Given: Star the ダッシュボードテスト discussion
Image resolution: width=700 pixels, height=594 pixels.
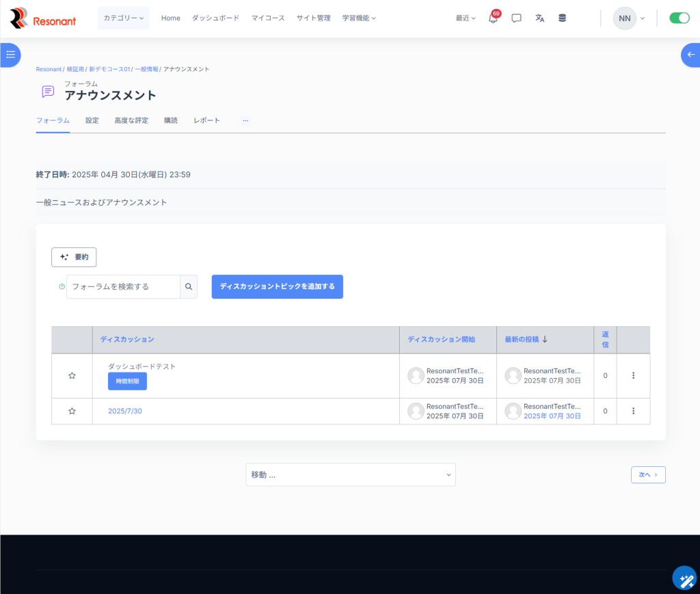Looking at the screenshot, I should [x=72, y=375].
